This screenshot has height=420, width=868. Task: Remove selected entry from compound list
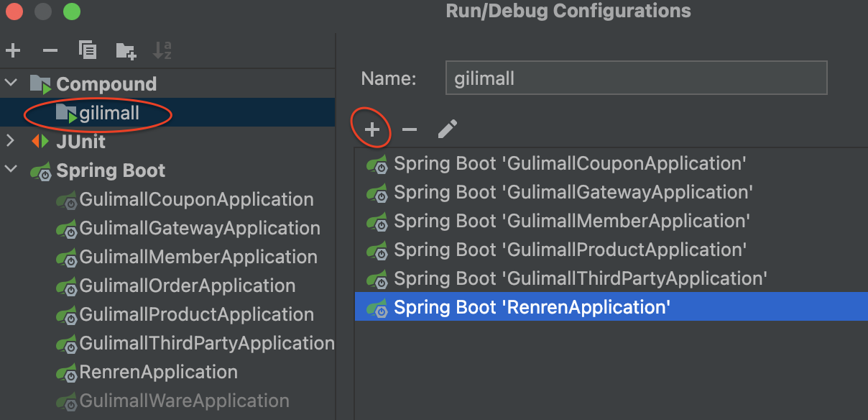tap(410, 129)
